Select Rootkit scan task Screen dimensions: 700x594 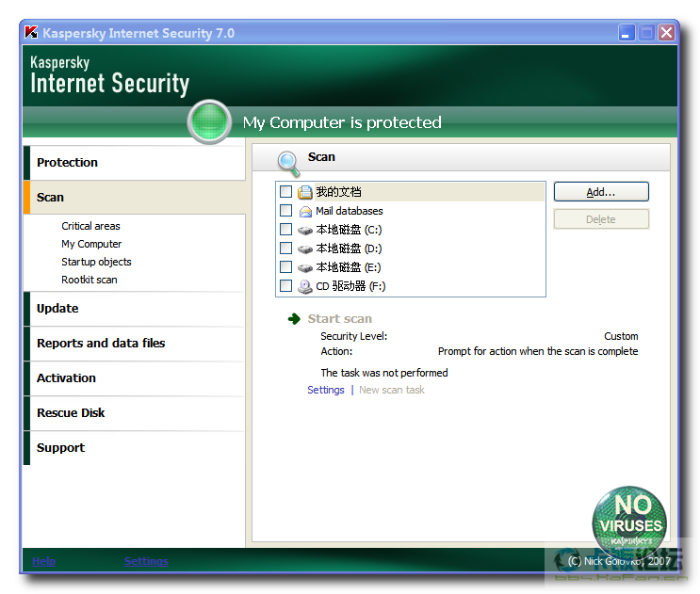[x=90, y=280]
